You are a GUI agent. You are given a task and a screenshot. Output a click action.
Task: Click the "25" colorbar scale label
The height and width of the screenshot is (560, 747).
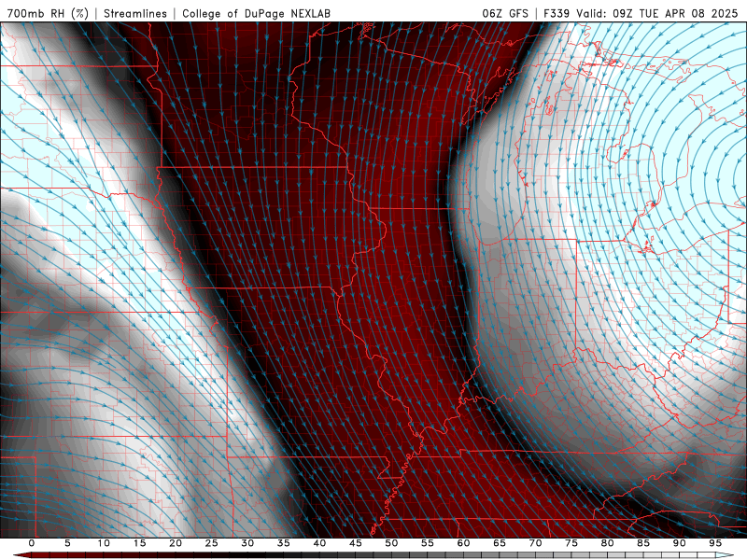tap(212, 543)
